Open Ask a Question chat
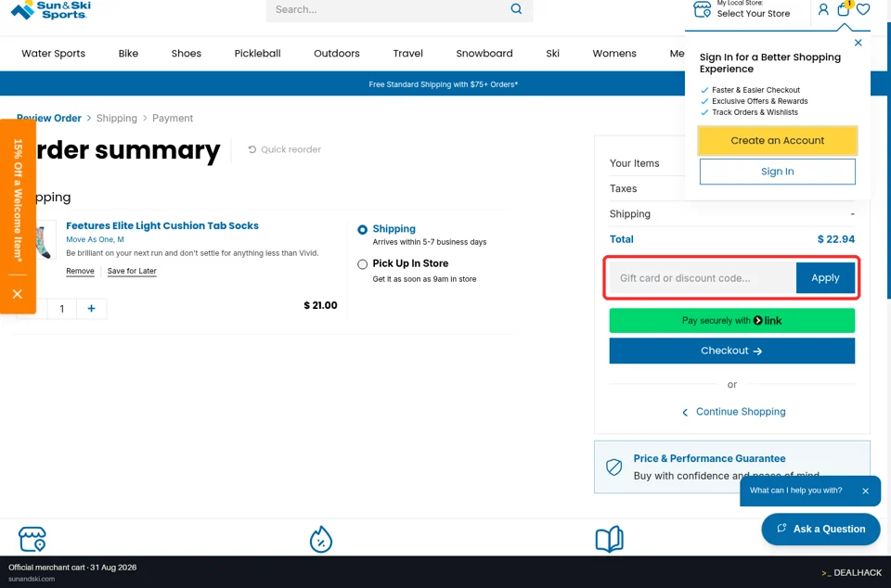 (821, 529)
